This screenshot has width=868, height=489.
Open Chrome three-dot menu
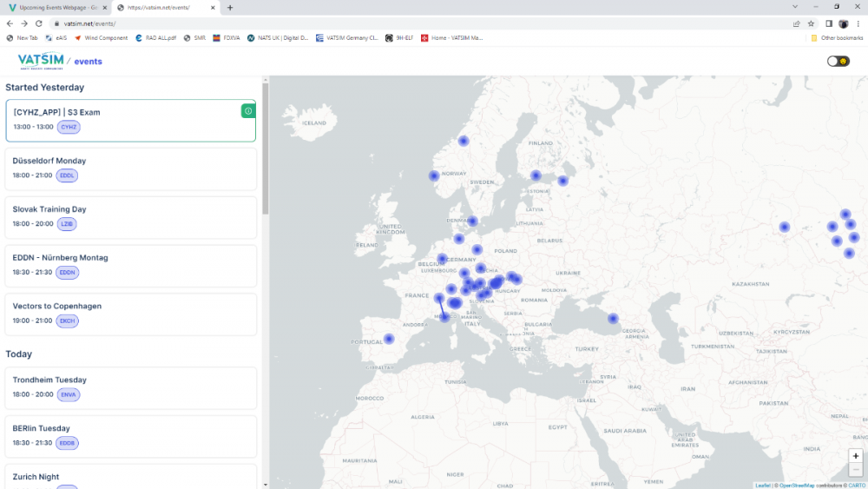[x=858, y=23]
